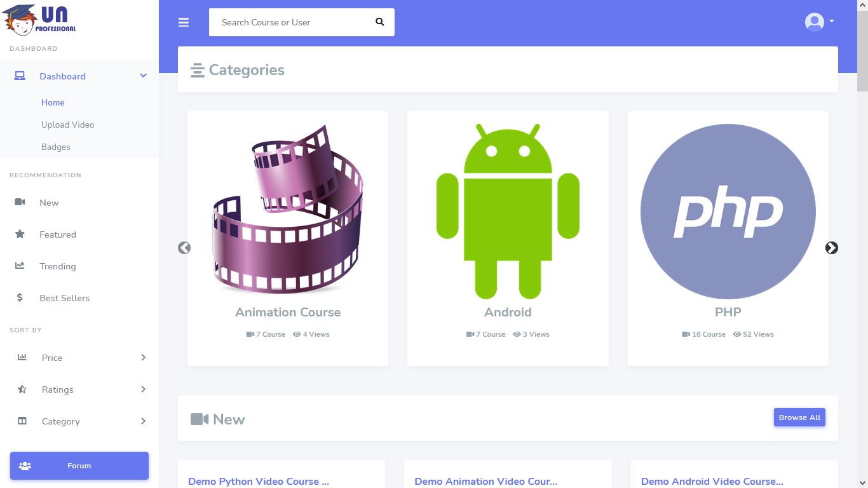
Task: Click the PHP logo image
Action: pyautogui.click(x=728, y=212)
